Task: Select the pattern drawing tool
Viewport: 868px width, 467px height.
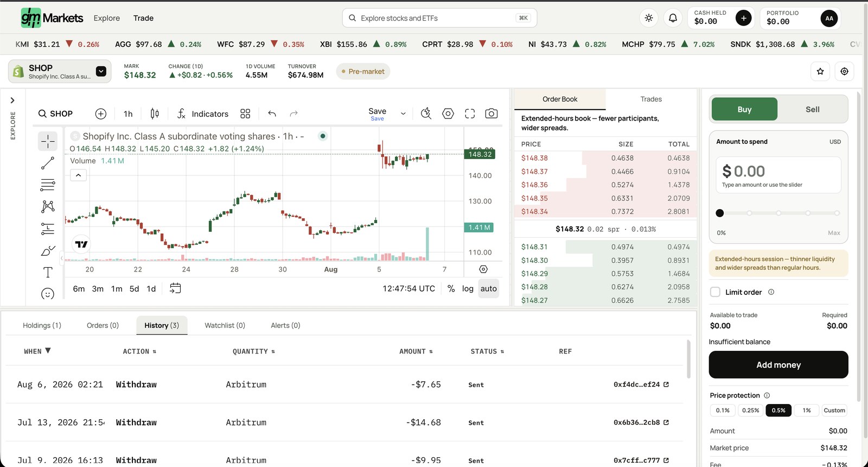Action: (48, 206)
